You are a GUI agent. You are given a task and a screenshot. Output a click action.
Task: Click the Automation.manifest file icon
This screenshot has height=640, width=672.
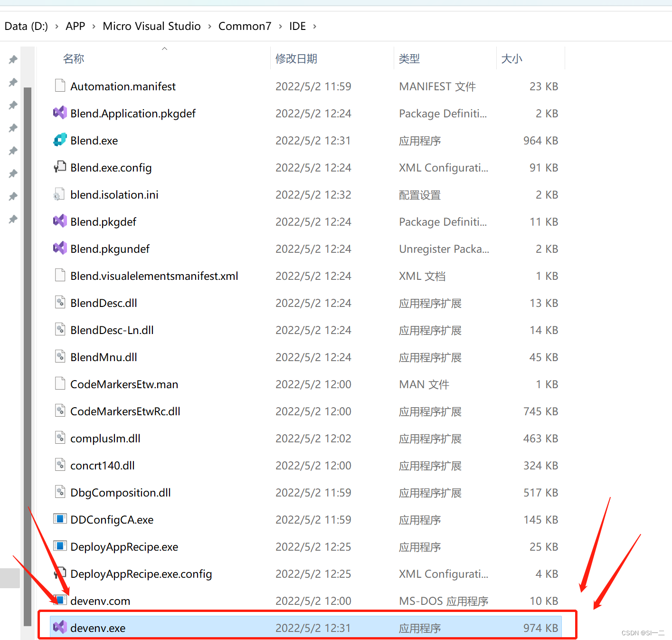click(x=60, y=86)
